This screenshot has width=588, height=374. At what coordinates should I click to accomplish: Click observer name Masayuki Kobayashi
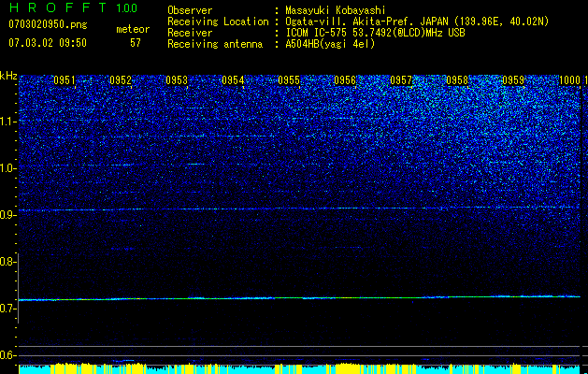pyautogui.click(x=336, y=10)
